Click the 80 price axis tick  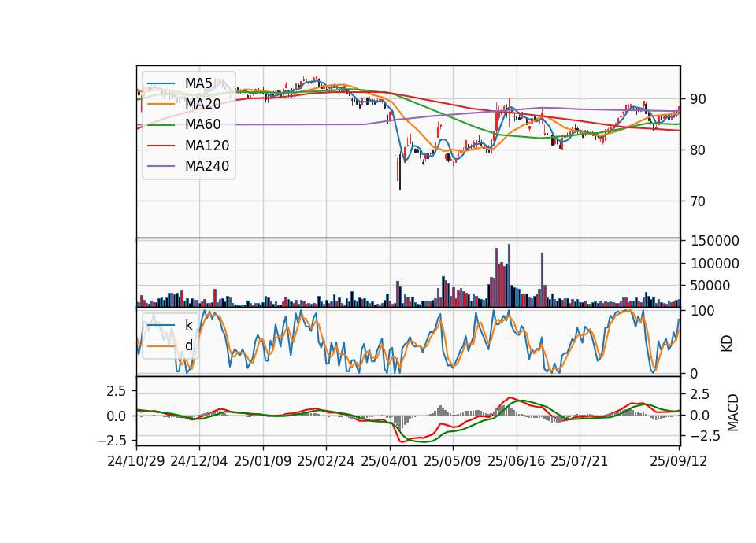coord(698,150)
